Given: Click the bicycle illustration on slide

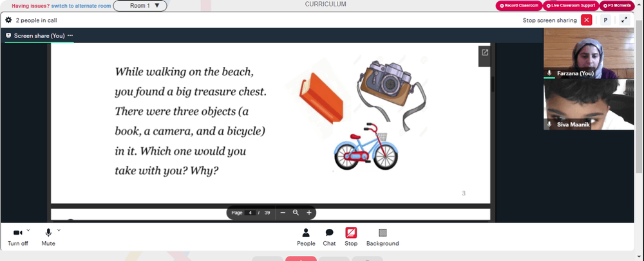Looking at the screenshot, I should tap(366, 146).
